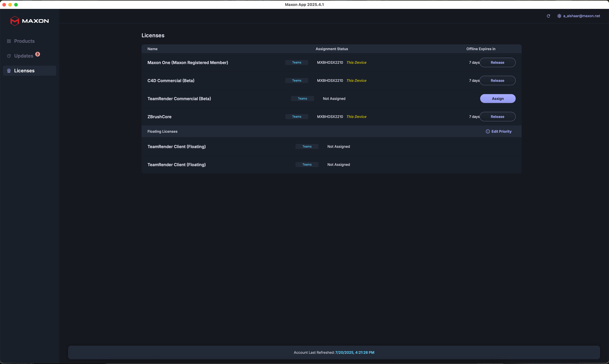The height and width of the screenshot is (364, 609).
Task: Click the first TeamRender Client (Floating) name
Action: pos(177,146)
